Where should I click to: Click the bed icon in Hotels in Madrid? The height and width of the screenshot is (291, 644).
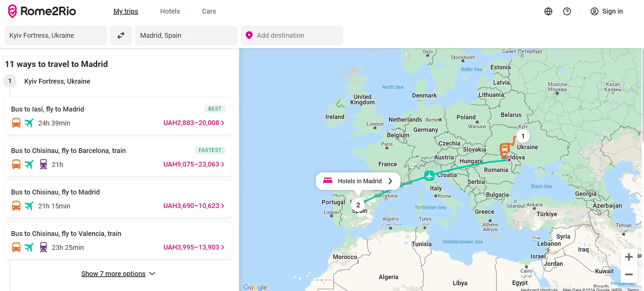[x=328, y=181]
